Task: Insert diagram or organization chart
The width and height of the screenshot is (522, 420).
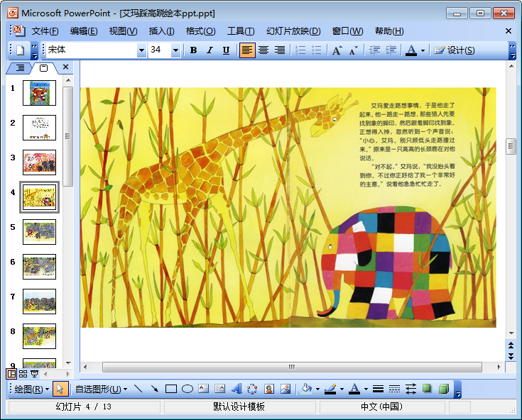Action: 252,389
